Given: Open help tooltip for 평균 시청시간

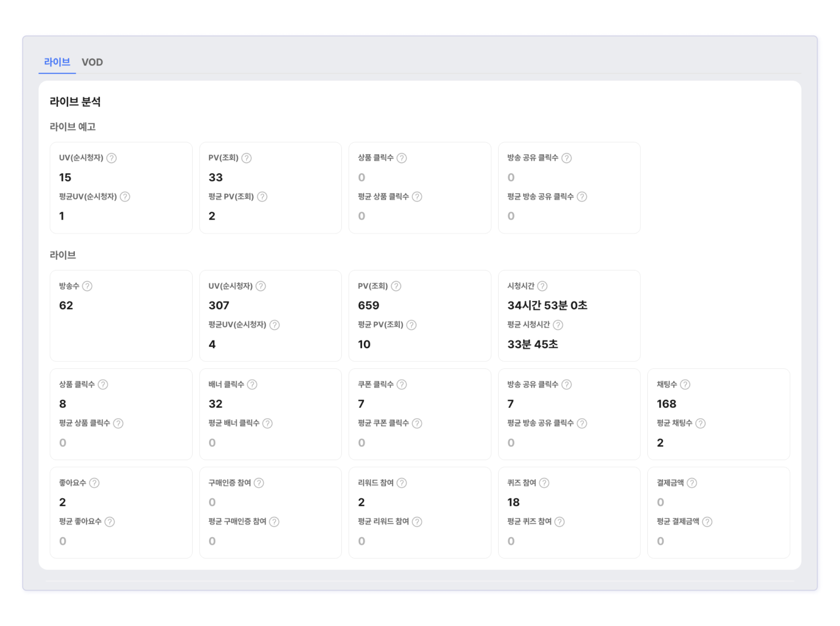Looking at the screenshot, I should (558, 325).
